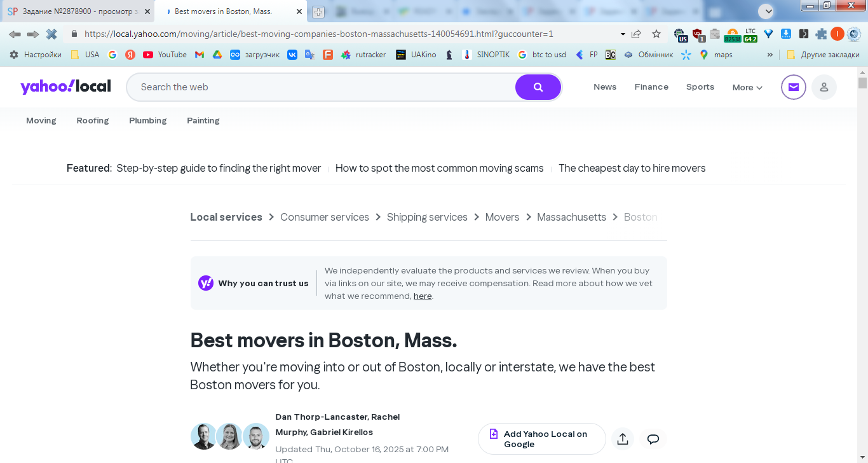Click the purple search magnifier button
Image resolution: width=868 pixels, height=463 pixels.
pyautogui.click(x=538, y=87)
